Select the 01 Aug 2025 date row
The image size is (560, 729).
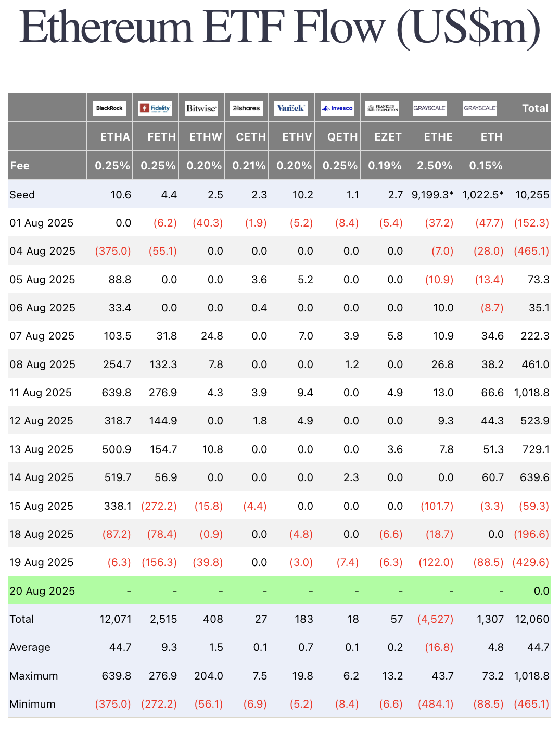(279, 223)
